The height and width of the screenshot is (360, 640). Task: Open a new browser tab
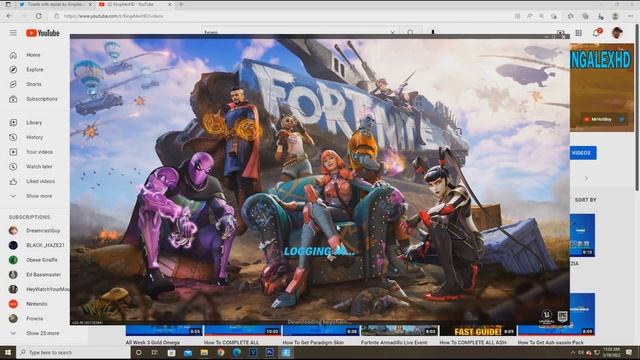point(181,4)
